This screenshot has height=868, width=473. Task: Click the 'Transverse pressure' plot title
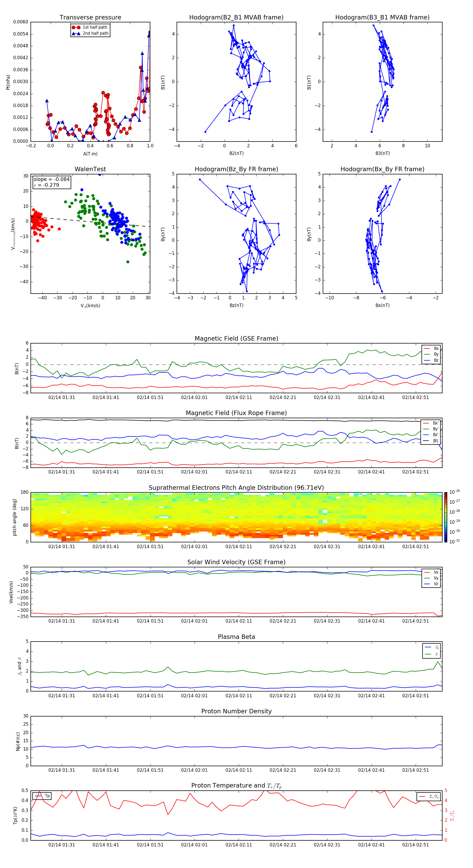pyautogui.click(x=90, y=17)
